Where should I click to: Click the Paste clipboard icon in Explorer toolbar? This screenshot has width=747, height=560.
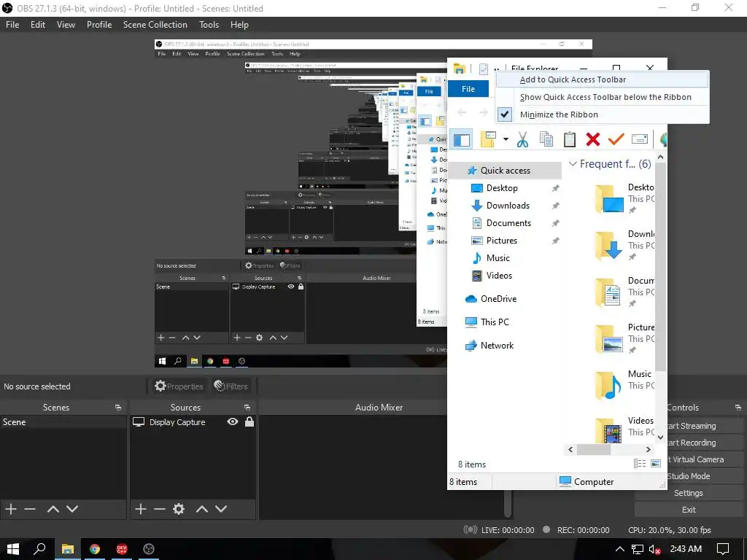click(x=569, y=139)
